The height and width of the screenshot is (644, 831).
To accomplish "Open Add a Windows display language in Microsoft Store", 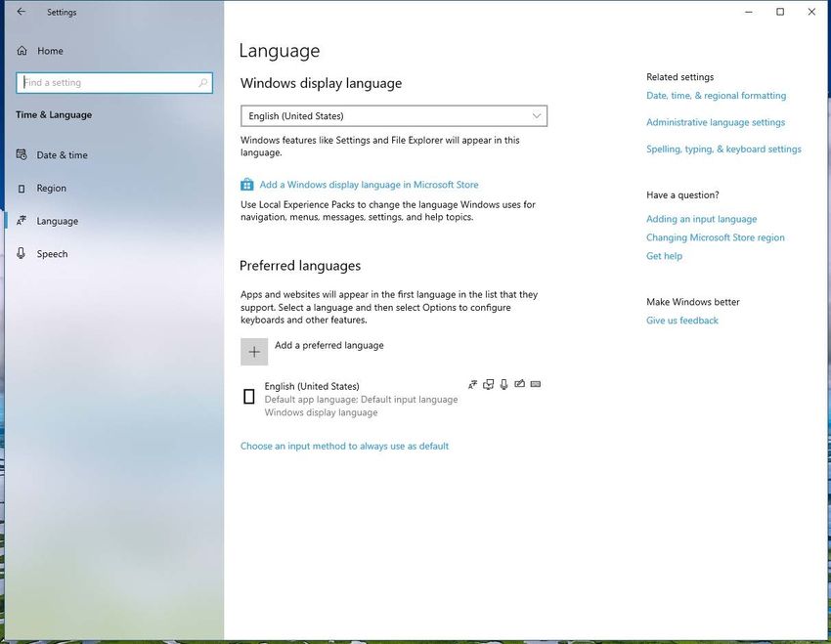I will (x=369, y=185).
